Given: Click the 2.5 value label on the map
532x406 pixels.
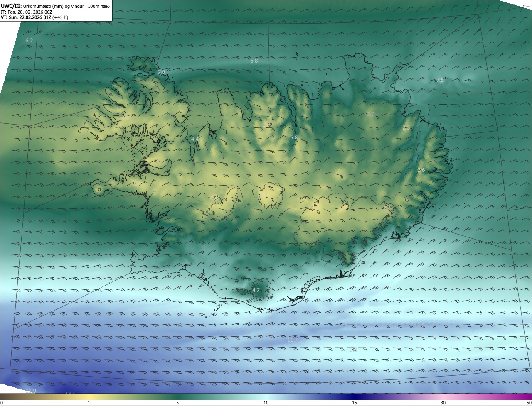Looking at the screenshot, I should click(x=406, y=128).
